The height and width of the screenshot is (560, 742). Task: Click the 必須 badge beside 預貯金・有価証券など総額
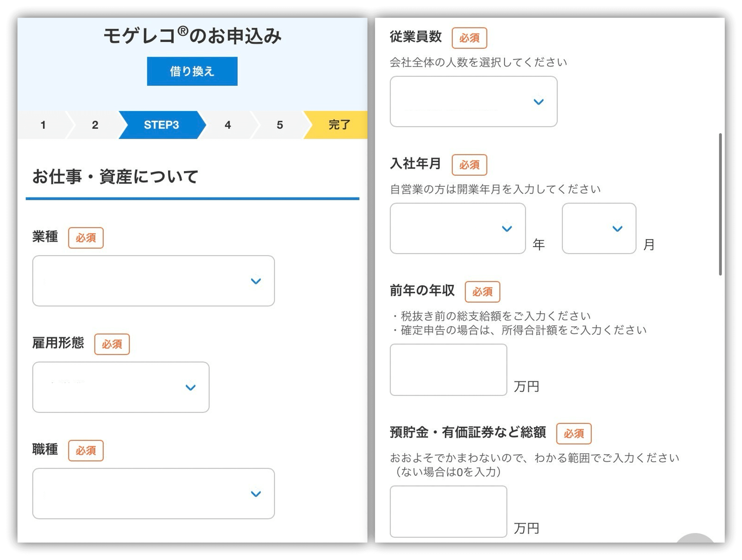coord(574,434)
